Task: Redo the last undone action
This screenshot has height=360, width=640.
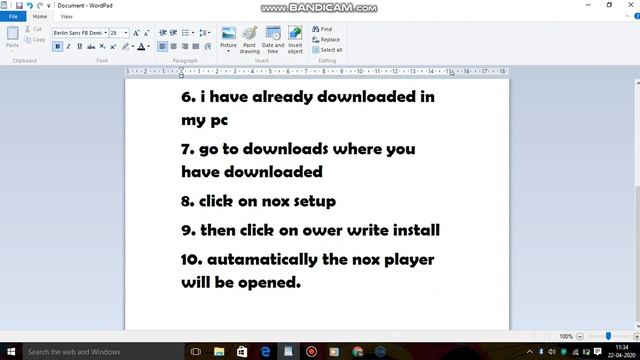Action: pos(40,5)
